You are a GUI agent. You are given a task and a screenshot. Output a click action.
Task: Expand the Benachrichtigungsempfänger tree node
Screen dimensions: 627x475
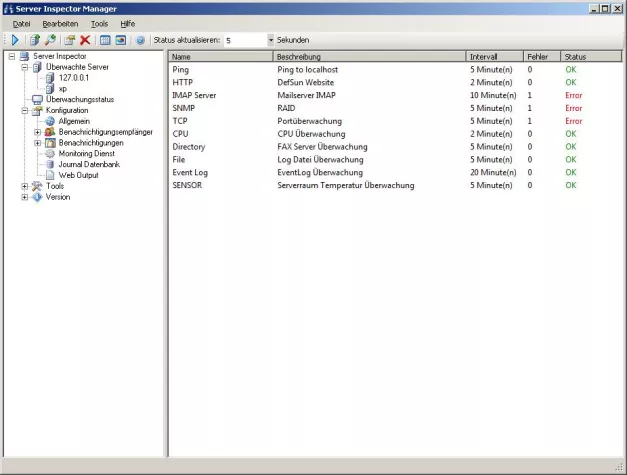click(38, 132)
